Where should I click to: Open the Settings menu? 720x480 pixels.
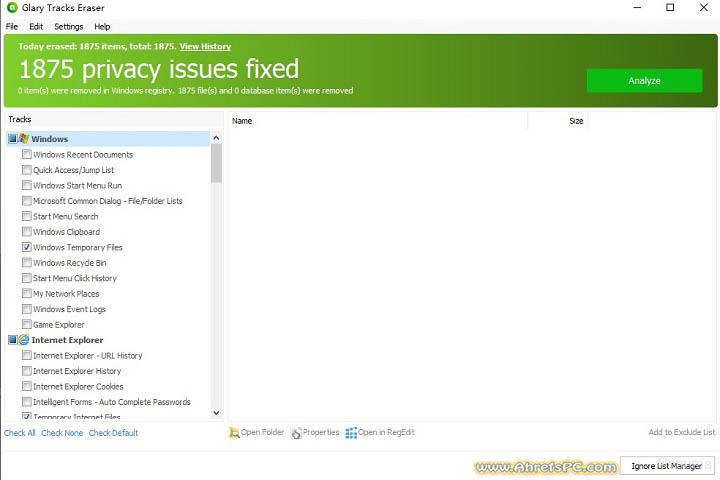(68, 27)
